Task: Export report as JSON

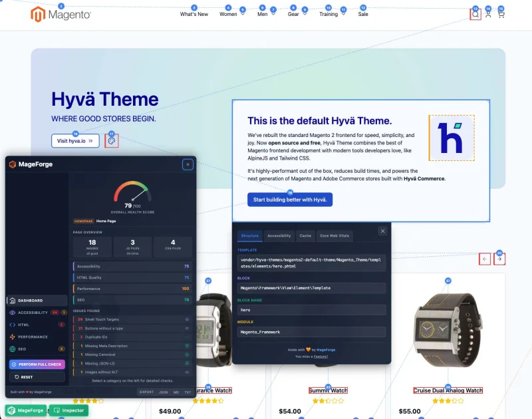Action: coord(164,392)
